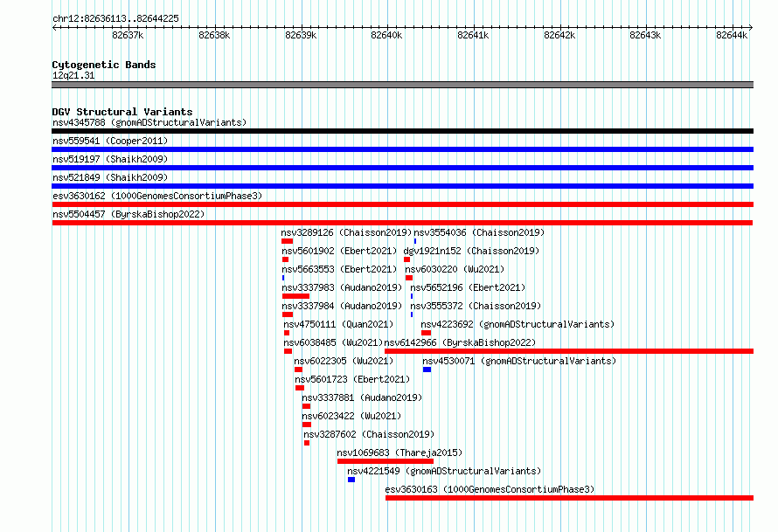Screen dimensions: 778x532
Task: Click the red nsv5601723 feature glyph
Action: [300, 388]
